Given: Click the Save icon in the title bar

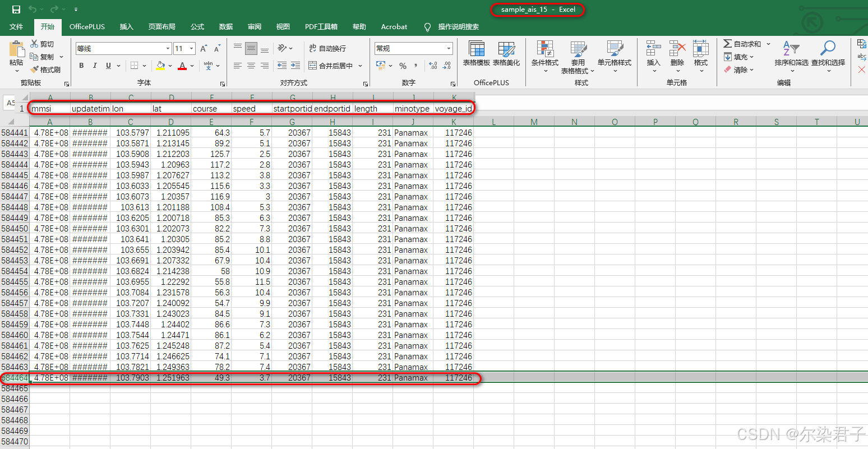Looking at the screenshot, I should pyautogui.click(x=16, y=10).
